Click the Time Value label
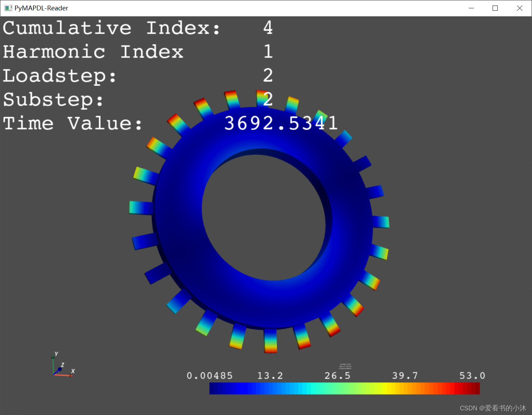The image size is (532, 415). [x=73, y=123]
